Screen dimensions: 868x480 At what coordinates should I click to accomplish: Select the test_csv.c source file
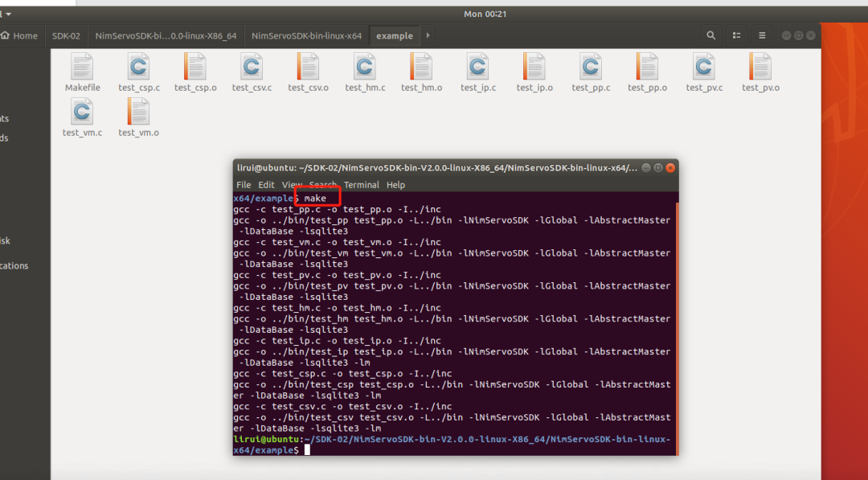coord(252,72)
